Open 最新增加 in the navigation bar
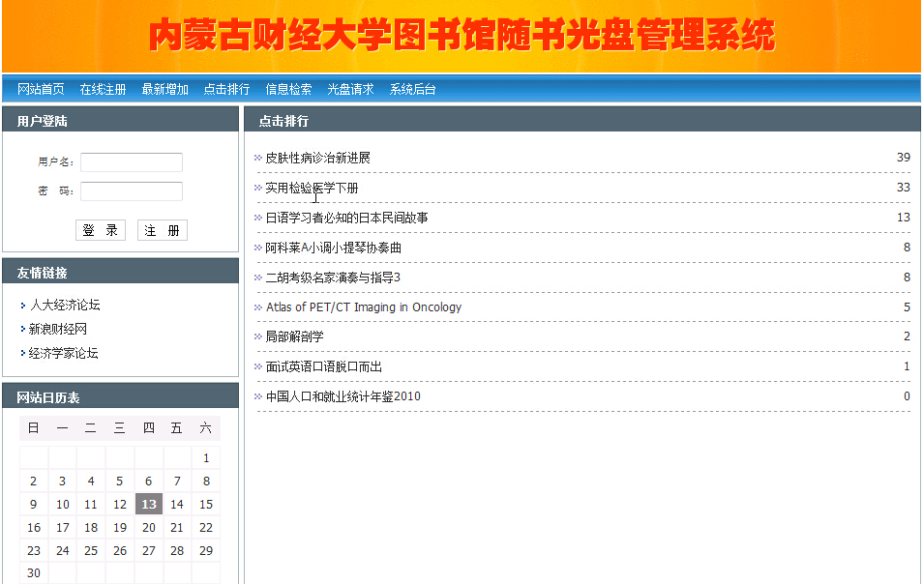 pyautogui.click(x=165, y=89)
